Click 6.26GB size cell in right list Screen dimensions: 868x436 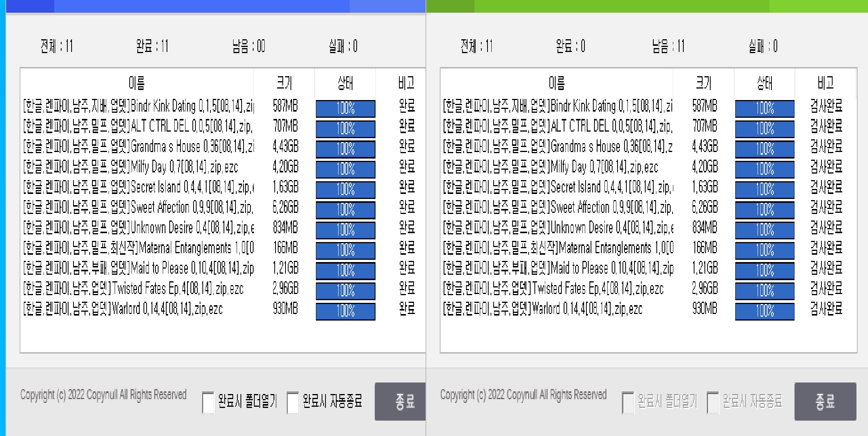tap(704, 208)
